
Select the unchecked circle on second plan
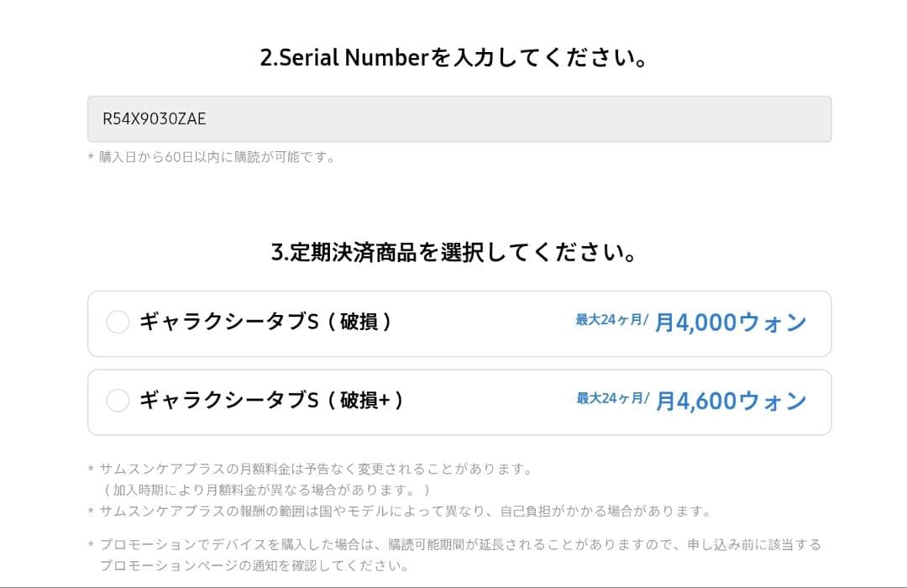118,401
